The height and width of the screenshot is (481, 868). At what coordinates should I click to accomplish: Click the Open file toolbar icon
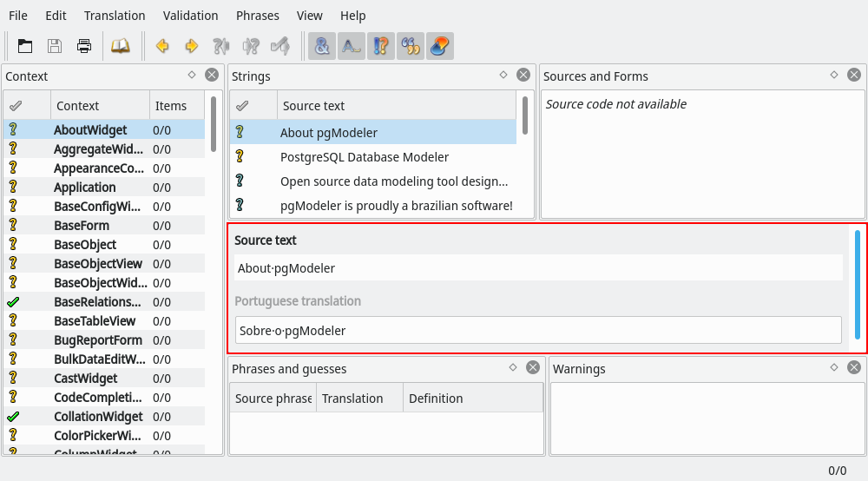coord(25,46)
